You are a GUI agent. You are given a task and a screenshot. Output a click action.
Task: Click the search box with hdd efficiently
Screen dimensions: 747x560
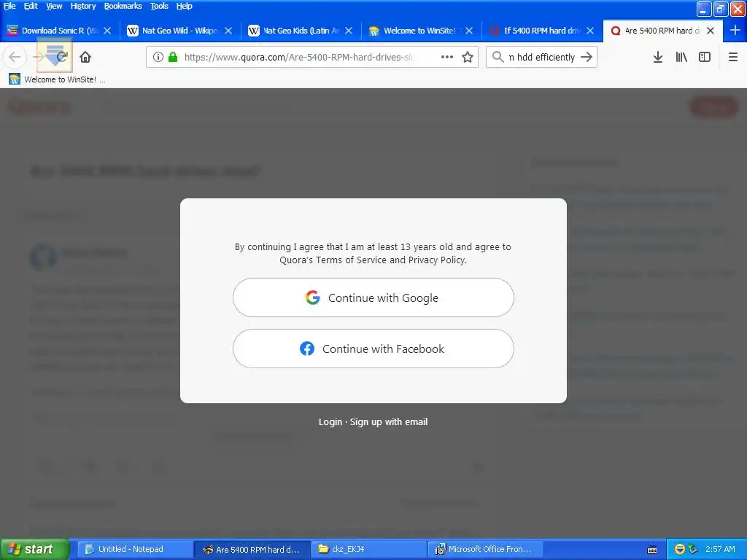coord(542,57)
